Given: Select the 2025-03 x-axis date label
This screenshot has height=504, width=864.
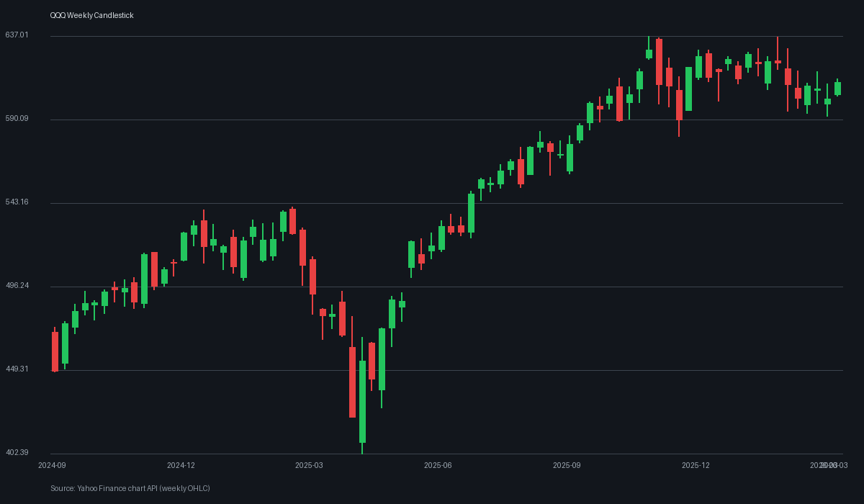Looking at the screenshot, I should pos(309,466).
